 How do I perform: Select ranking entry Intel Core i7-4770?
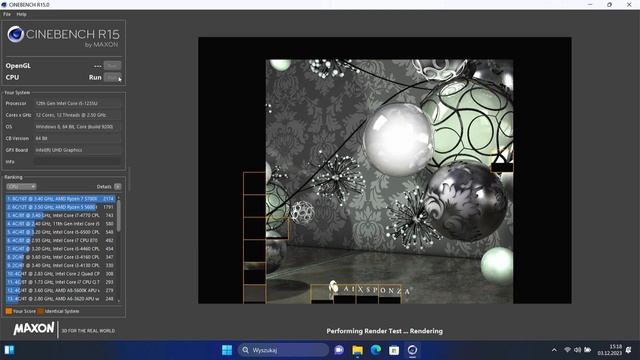61,216
